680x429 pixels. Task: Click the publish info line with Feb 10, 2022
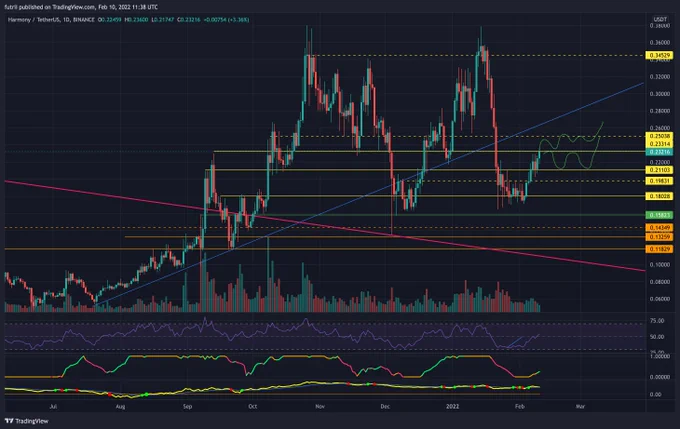(81, 7)
